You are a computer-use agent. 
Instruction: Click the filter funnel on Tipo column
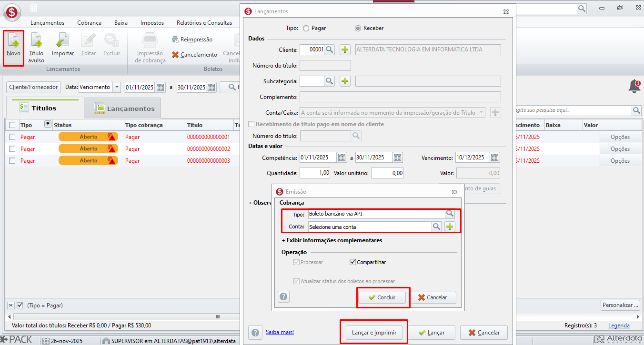(47, 124)
